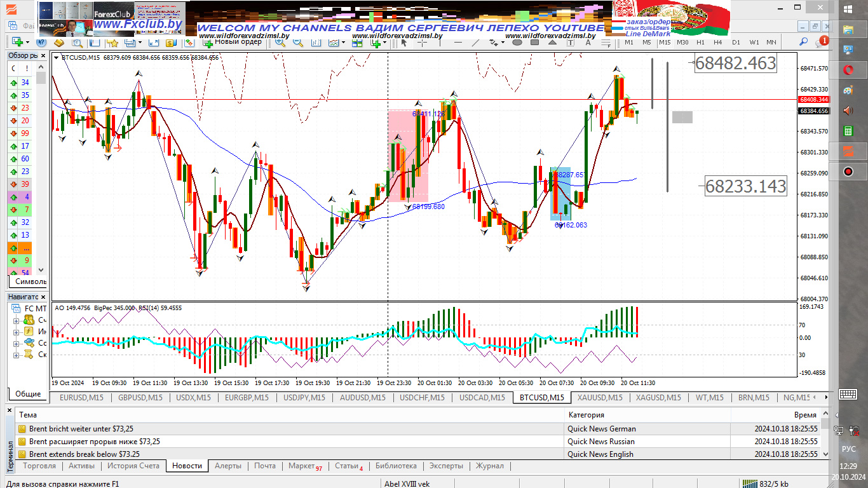
Task: Open the search magnifier icon
Action: pos(803,42)
